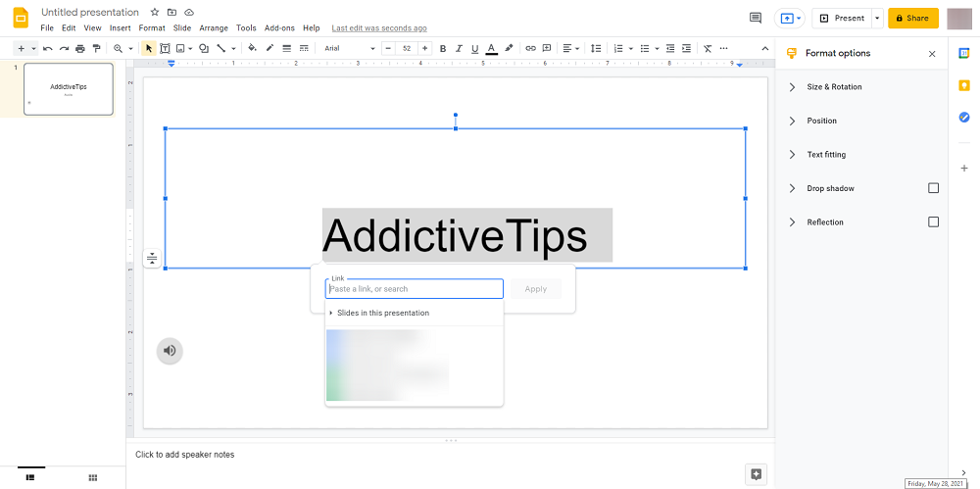
Task: Click the speaker audio icon on the slide
Action: 170,351
